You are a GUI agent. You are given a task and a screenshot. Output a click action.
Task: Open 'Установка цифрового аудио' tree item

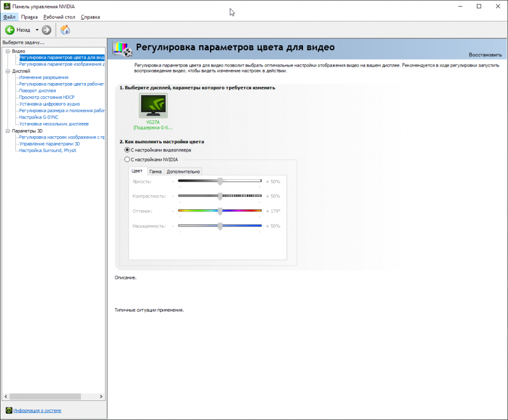(x=50, y=104)
